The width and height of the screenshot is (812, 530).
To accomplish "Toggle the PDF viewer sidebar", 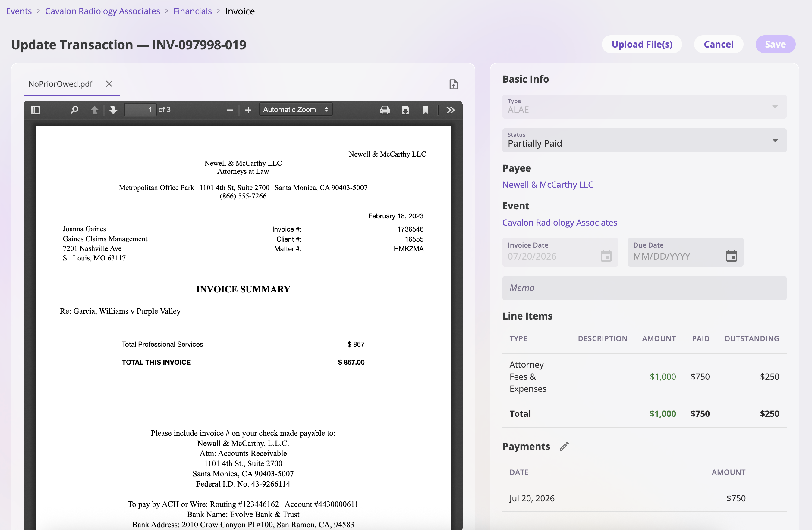I will 36,110.
